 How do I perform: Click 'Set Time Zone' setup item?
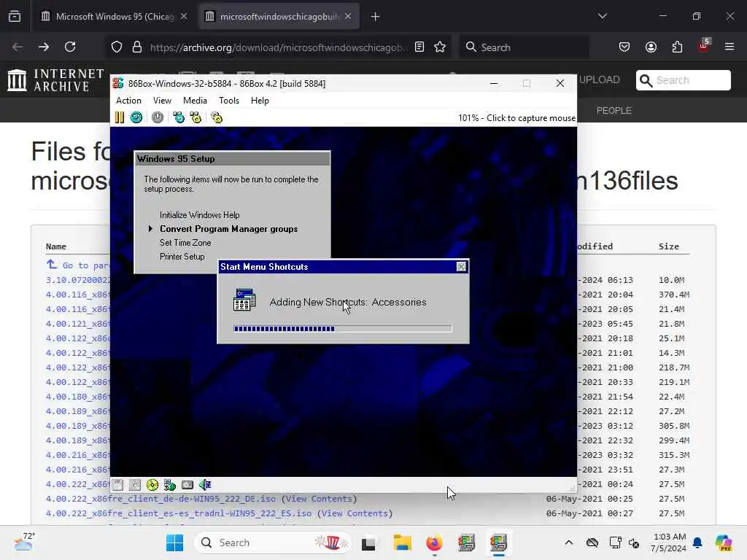[x=185, y=243]
